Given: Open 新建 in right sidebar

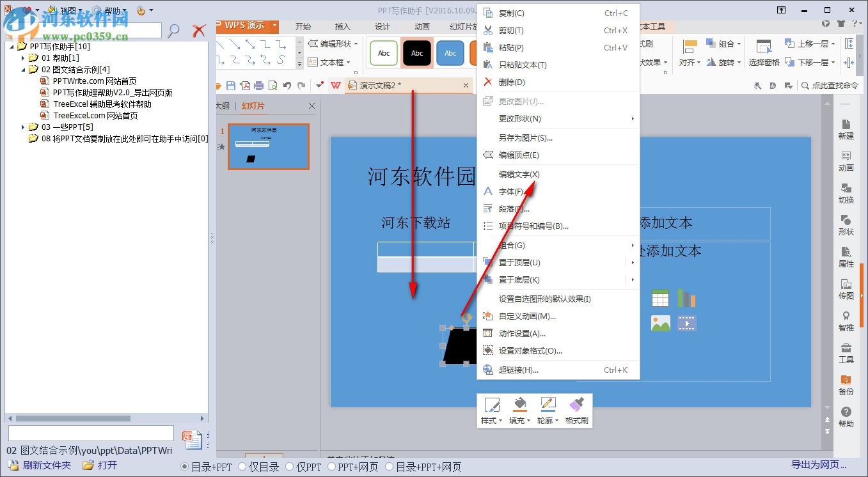Looking at the screenshot, I should pyautogui.click(x=846, y=129).
